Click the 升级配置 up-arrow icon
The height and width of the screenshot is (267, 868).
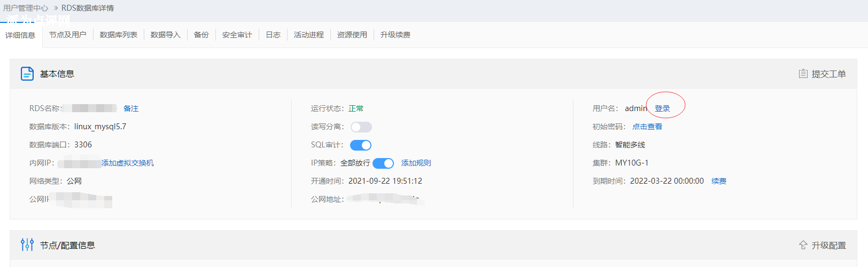pos(803,245)
